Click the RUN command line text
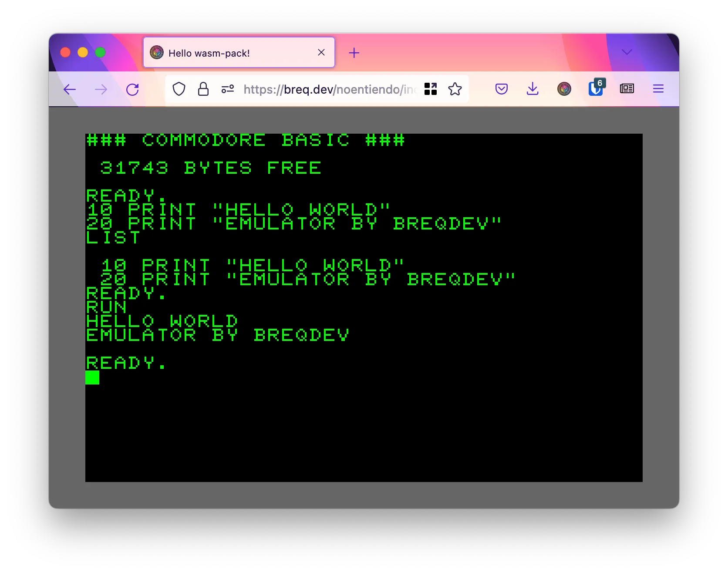 (107, 307)
